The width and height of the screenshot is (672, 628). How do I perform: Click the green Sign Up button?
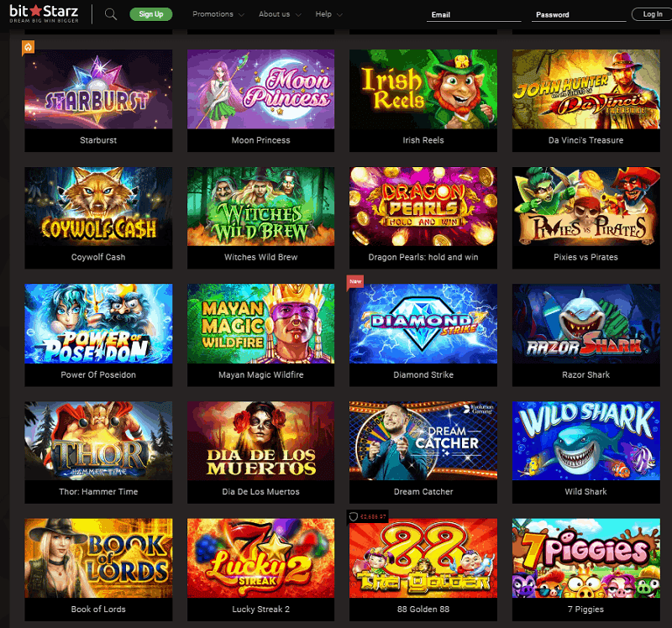[x=151, y=14]
